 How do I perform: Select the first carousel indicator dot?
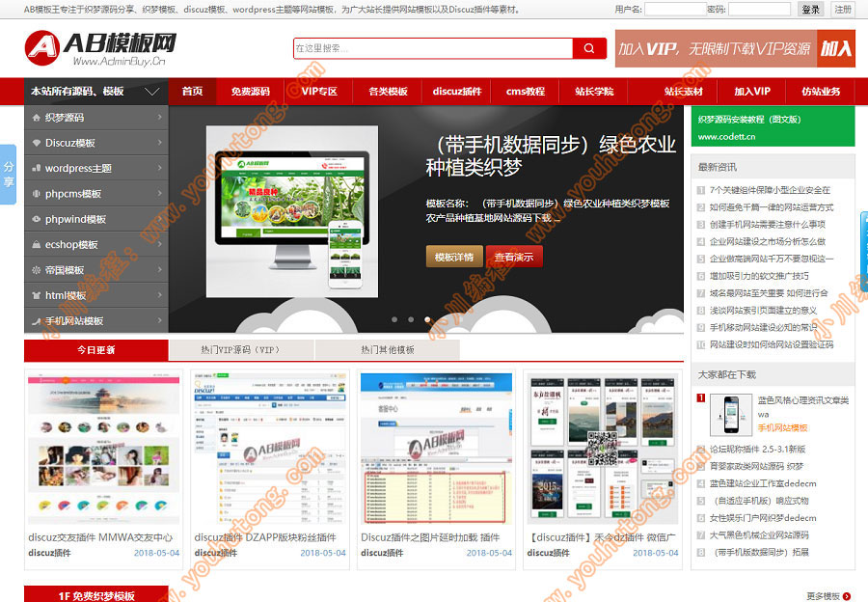pyautogui.click(x=394, y=319)
